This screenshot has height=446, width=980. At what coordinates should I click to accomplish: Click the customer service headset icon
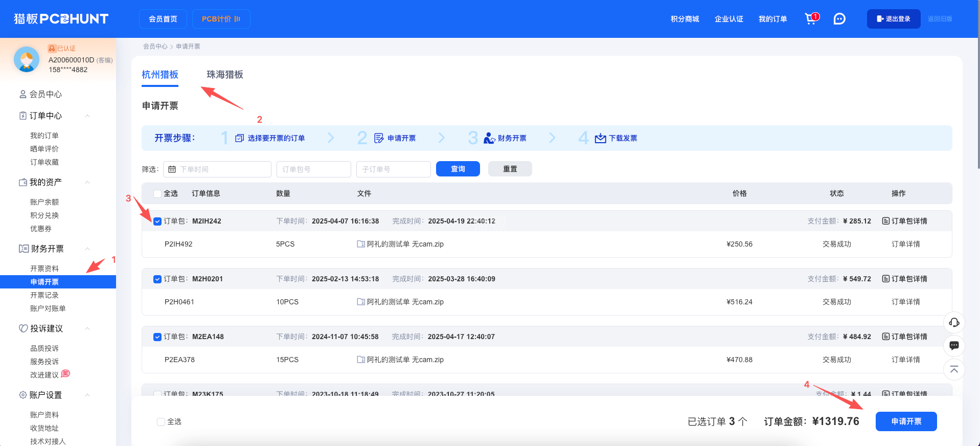coord(954,322)
